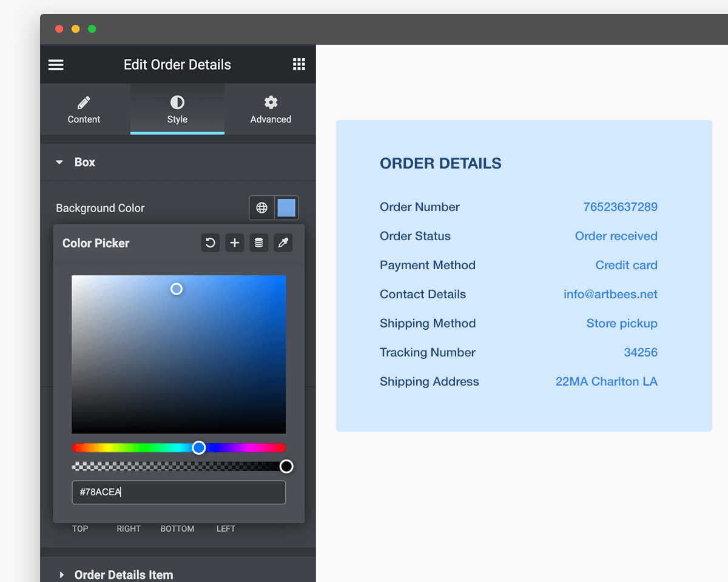Reset color with the undo arrow icon
Image resolution: width=728 pixels, height=582 pixels.
(211, 243)
